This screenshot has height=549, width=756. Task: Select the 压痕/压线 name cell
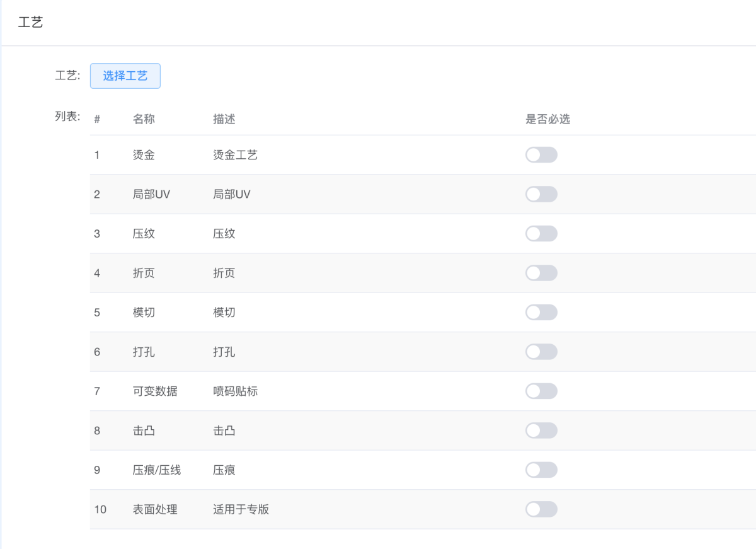(157, 470)
